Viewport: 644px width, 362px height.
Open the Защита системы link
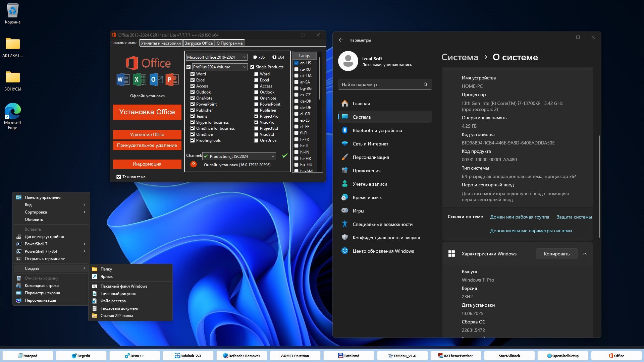(x=574, y=217)
